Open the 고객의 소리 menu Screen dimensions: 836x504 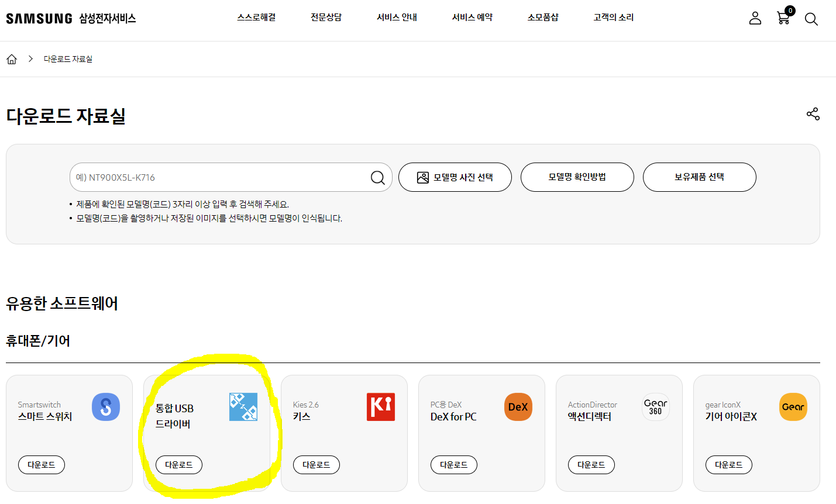[x=613, y=18]
